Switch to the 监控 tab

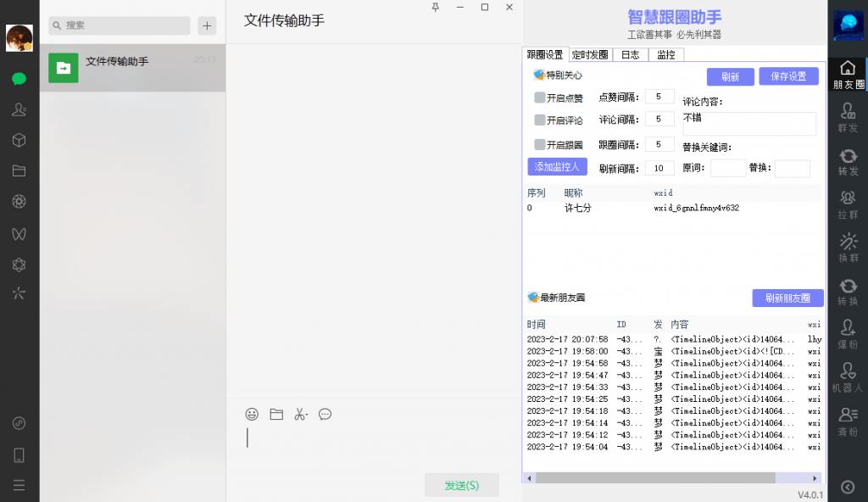coord(666,54)
